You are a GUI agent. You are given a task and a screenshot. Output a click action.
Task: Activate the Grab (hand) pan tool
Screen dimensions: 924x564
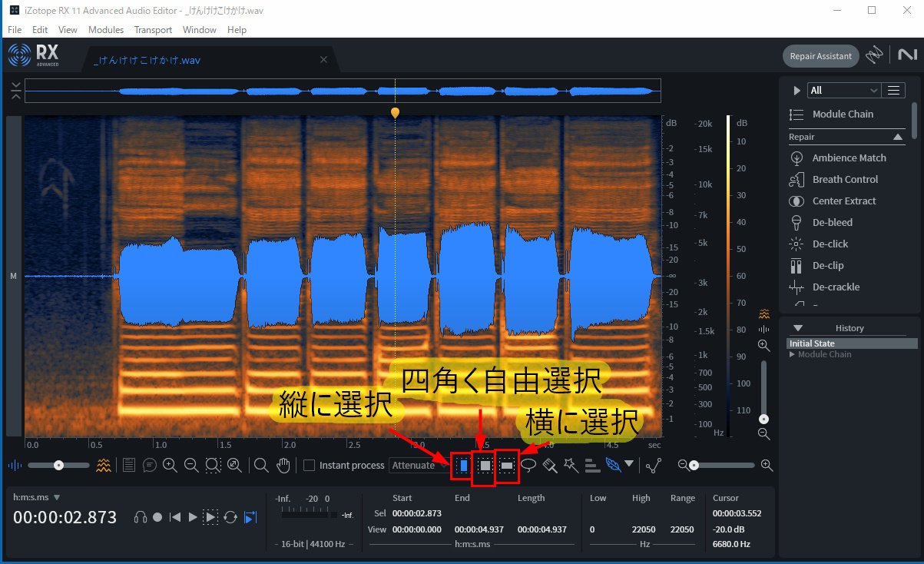pyautogui.click(x=283, y=465)
